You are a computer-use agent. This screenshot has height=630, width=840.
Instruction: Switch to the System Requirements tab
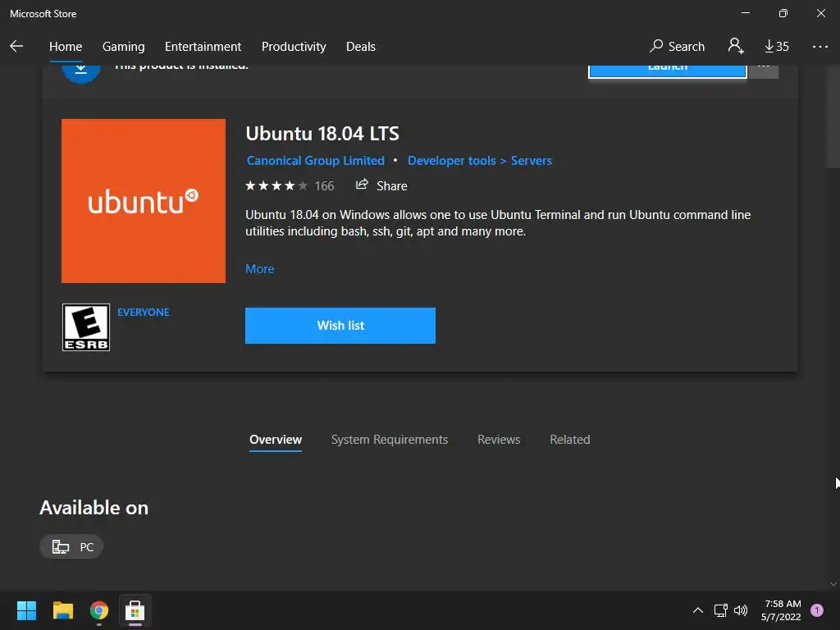[x=390, y=440]
